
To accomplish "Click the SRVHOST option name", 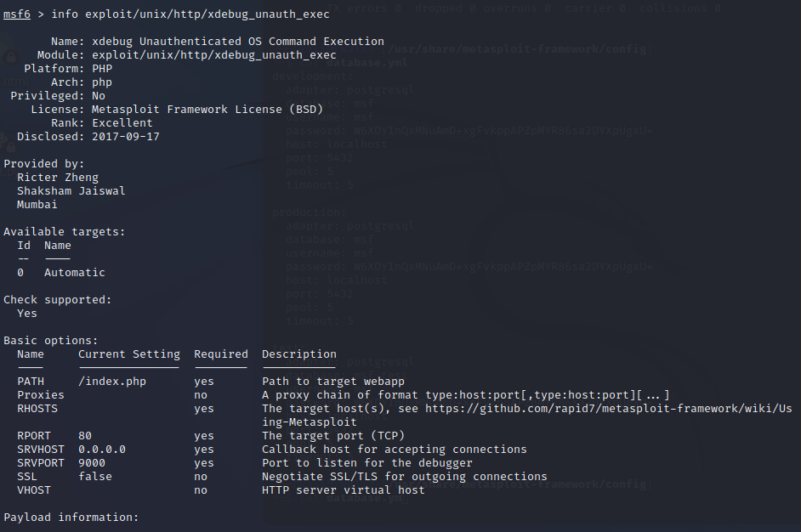I will point(41,450).
